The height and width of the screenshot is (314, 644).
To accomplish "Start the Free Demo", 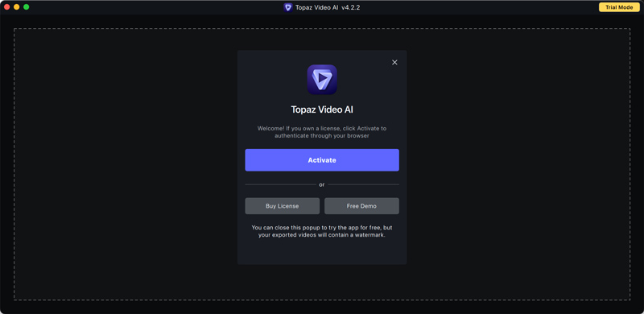I will [x=361, y=206].
